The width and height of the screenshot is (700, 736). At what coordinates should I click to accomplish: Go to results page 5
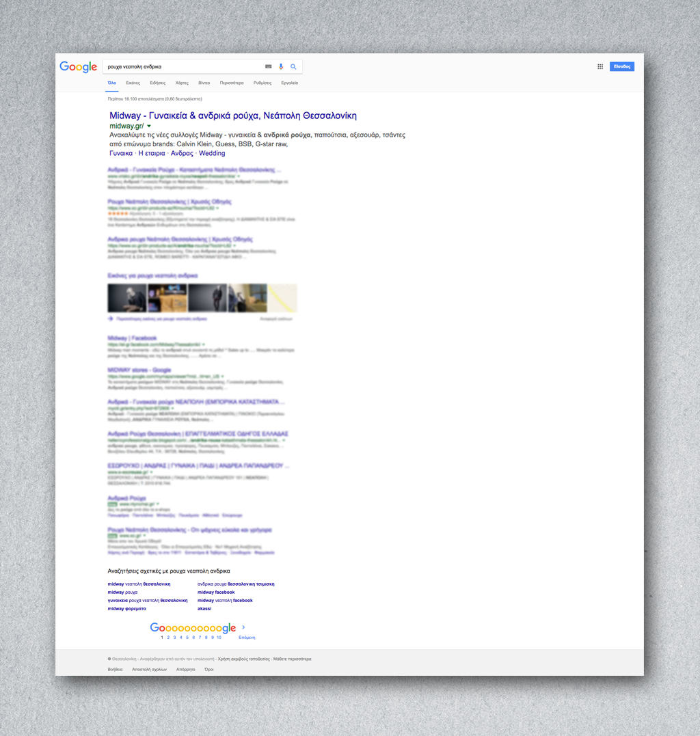click(x=187, y=637)
